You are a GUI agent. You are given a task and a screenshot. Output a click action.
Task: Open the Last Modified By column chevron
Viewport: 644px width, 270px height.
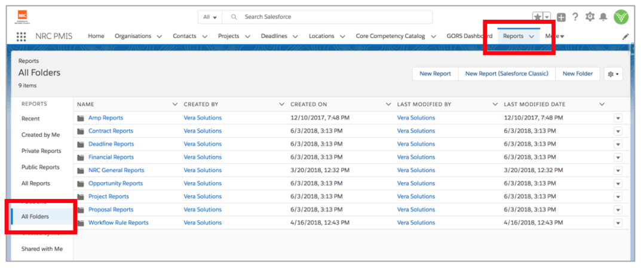495,105
